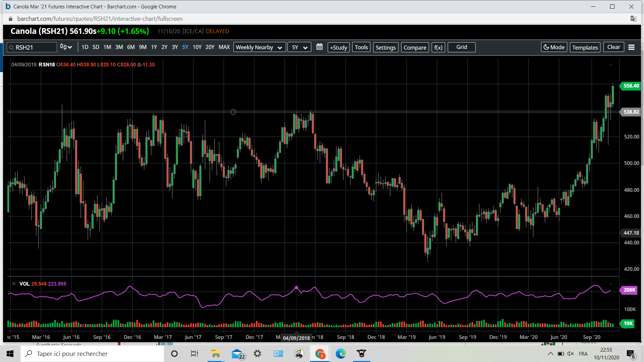Collapse price pane with top chevron
The image size is (644, 362).
[611, 65]
